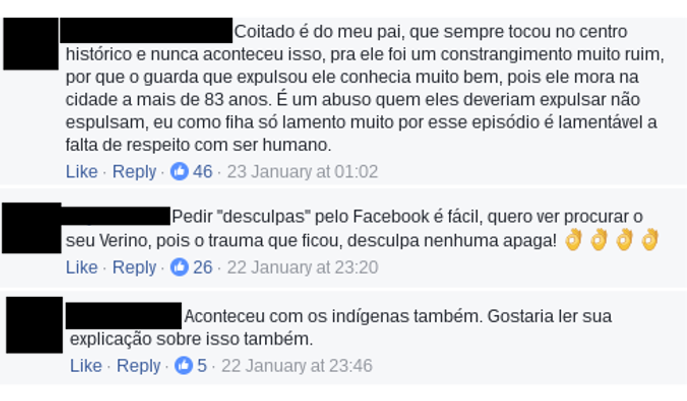The height and width of the screenshot is (401, 687).
Task: Like the comment about 'desculpas' pelo Facebook
Action: tap(81, 267)
